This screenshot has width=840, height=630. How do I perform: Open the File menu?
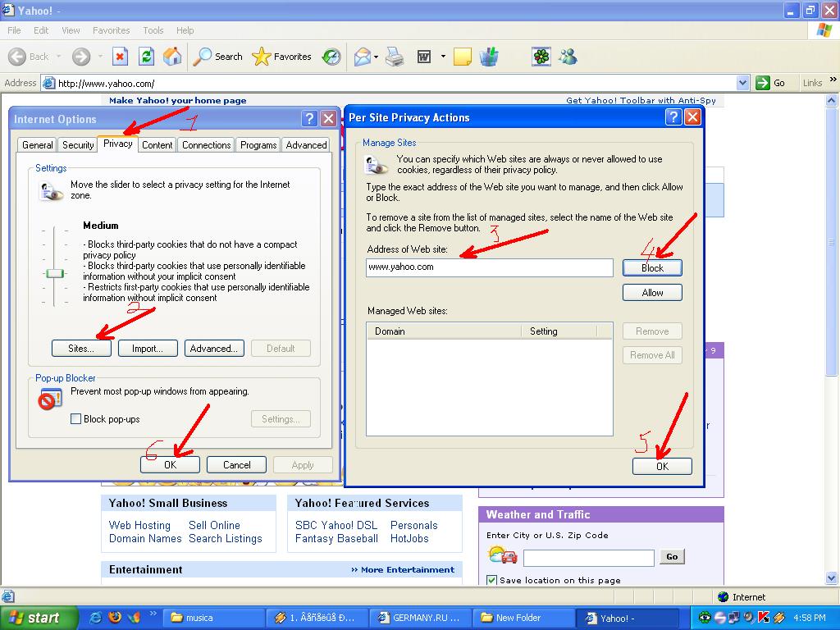point(15,30)
